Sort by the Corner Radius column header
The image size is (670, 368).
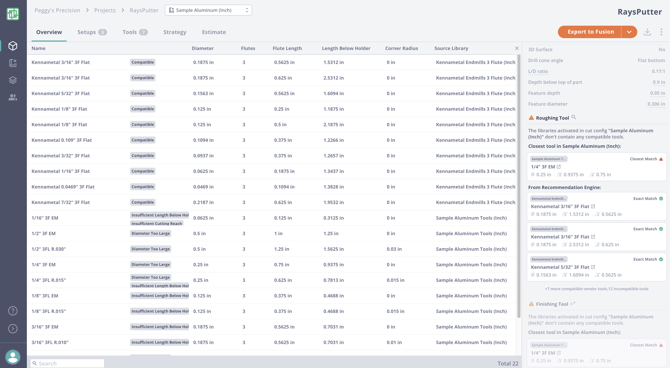pos(401,48)
